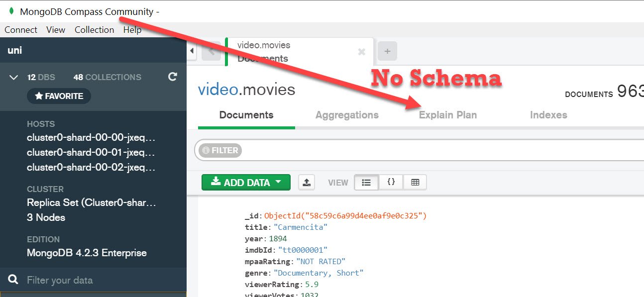Click the '48 COLLECTIONS' count

(107, 77)
